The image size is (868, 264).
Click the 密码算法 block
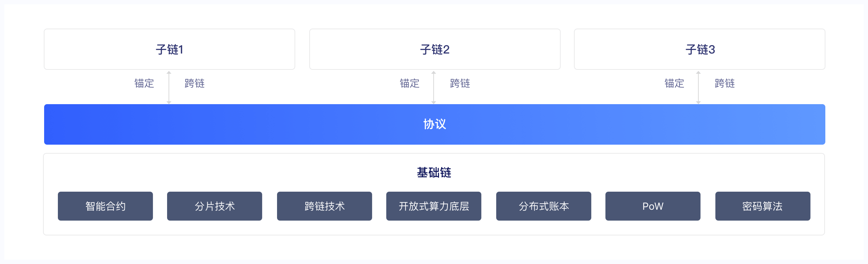point(763,206)
